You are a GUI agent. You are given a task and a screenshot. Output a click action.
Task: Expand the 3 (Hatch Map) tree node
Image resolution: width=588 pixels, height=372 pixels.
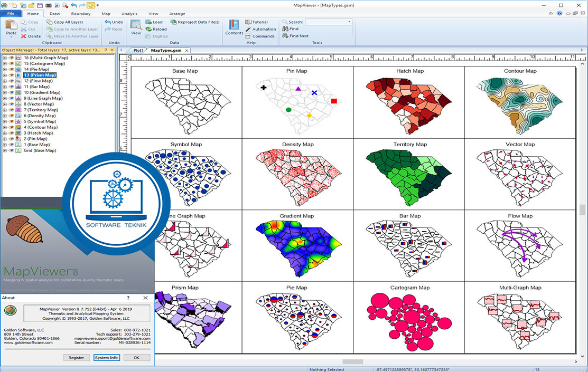coord(5,133)
